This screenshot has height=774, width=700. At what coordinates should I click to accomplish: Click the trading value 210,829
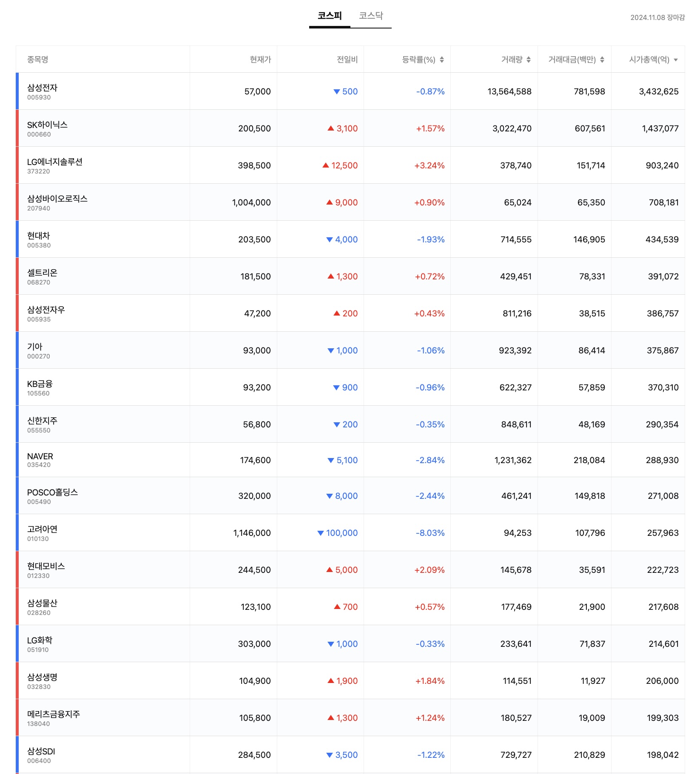pos(589,755)
